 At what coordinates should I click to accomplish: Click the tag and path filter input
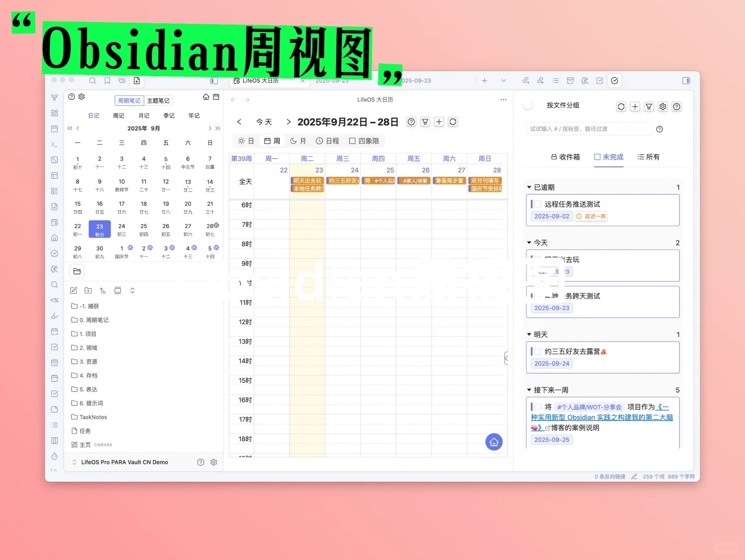pyautogui.click(x=588, y=129)
